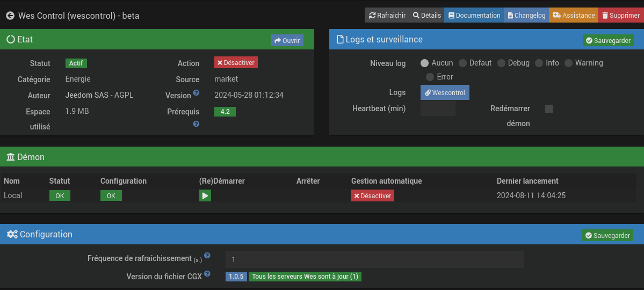The image size is (644, 290).
Task: Click the Heartbeat (min) input field
Action: coord(438,108)
